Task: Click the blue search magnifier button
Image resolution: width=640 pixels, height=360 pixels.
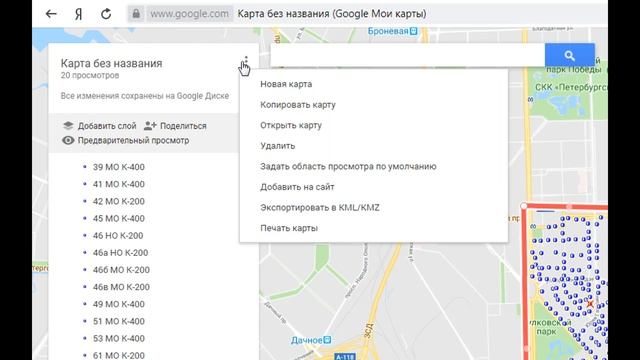Action: [x=569, y=56]
